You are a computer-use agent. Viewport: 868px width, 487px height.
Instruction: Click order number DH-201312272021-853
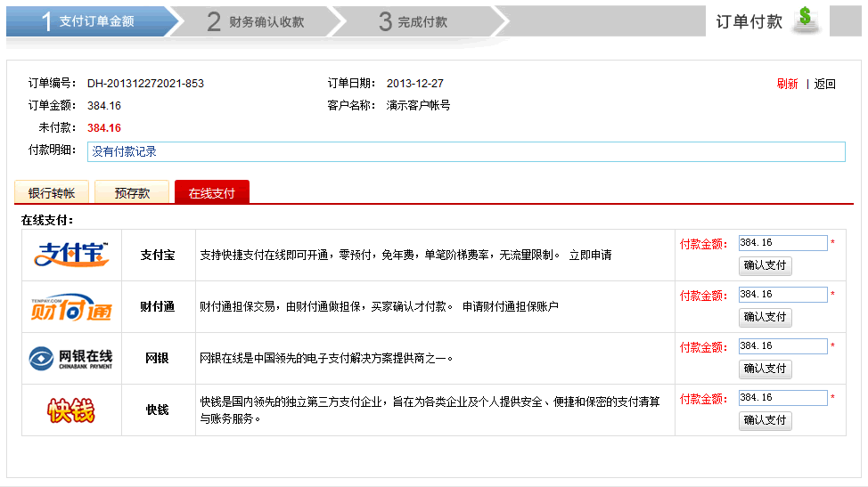coord(145,84)
